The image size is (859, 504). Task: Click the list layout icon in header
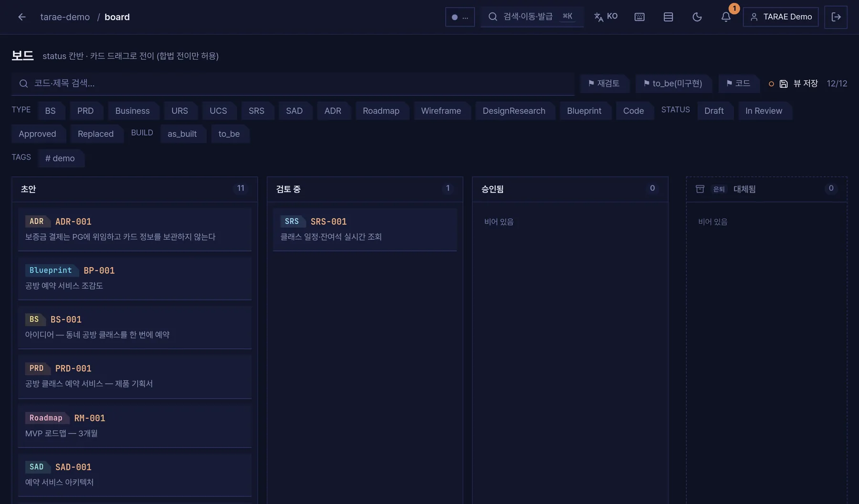[x=668, y=17]
